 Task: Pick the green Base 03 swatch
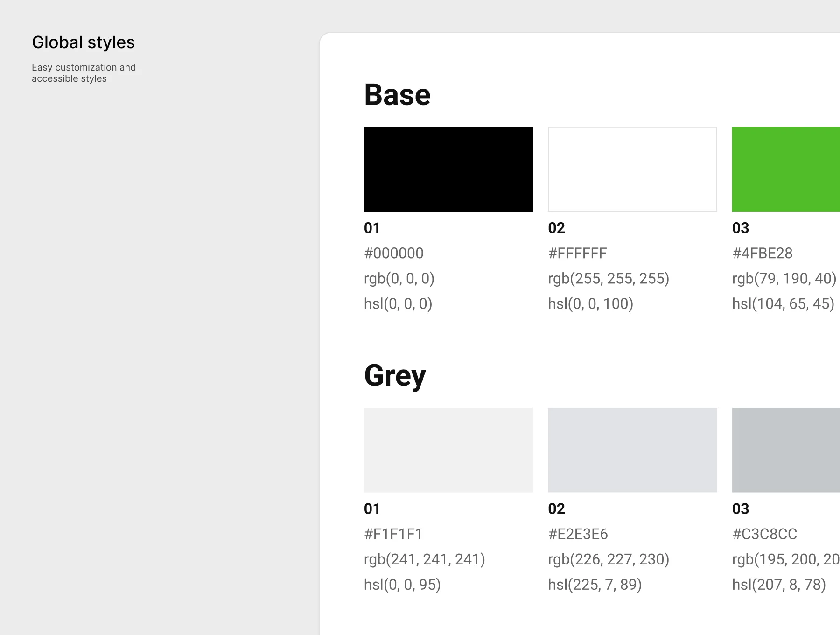click(x=786, y=169)
